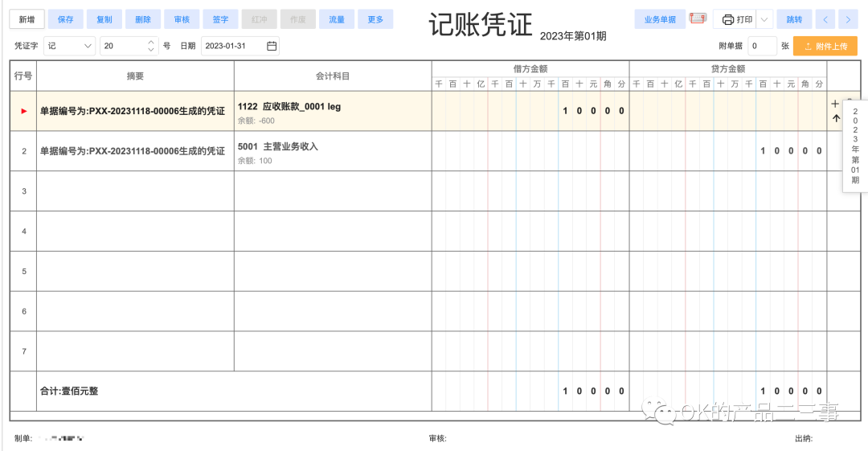Viewport: 868px width, 451px height.
Task: Go to previous voucher arrow
Action: 825,19
